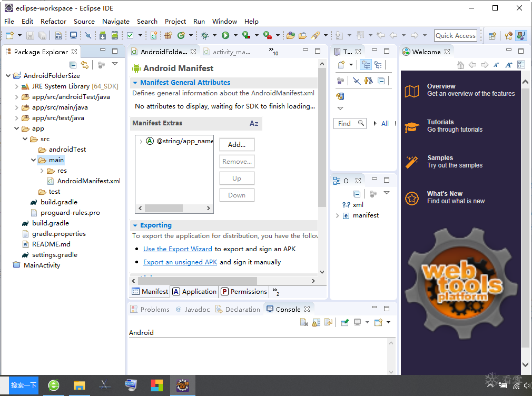Toggle Scheduled presentation in Task List
Screen dimensions: 532x396
378,64
